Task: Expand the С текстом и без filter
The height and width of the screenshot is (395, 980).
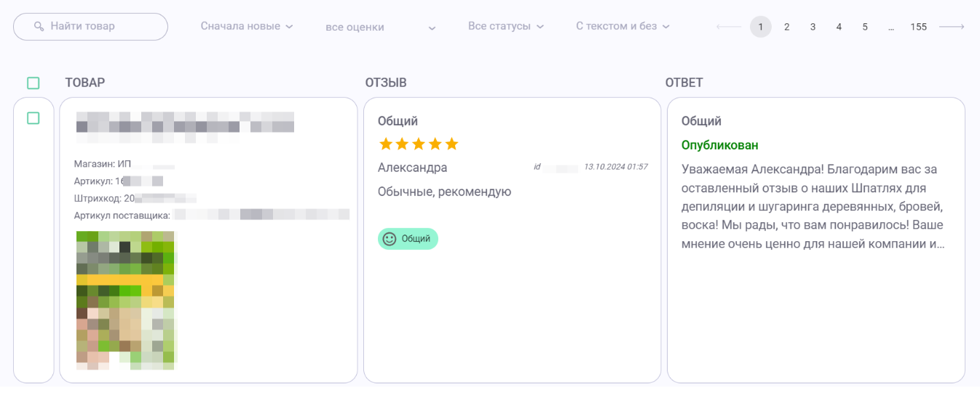Action: pos(623,26)
